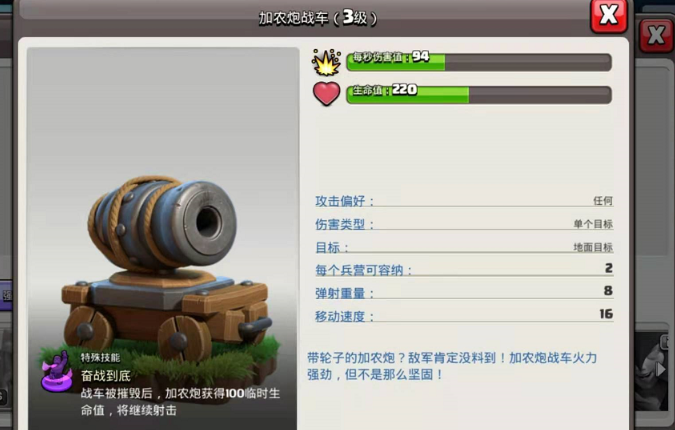
Task: Select the 目标 地面目标 row
Action: (x=464, y=247)
